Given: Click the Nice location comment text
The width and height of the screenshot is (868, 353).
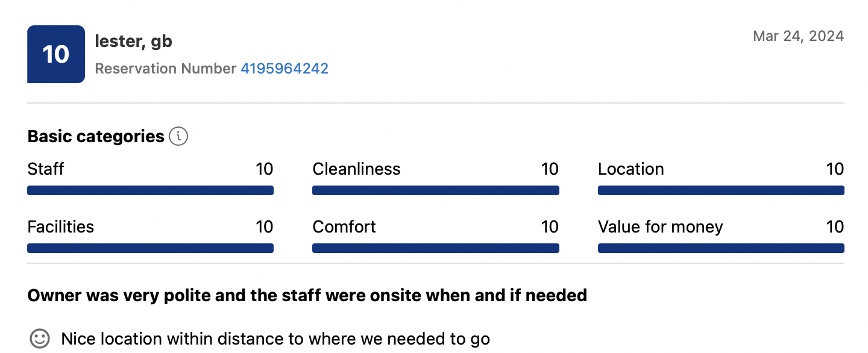Looking at the screenshot, I should (275, 339).
